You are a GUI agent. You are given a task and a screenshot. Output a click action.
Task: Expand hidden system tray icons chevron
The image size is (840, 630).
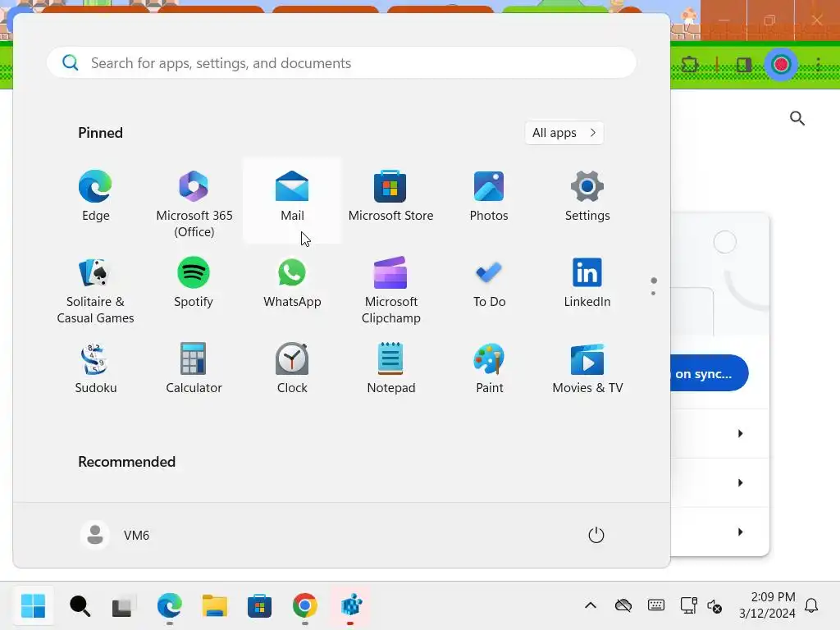coord(591,606)
